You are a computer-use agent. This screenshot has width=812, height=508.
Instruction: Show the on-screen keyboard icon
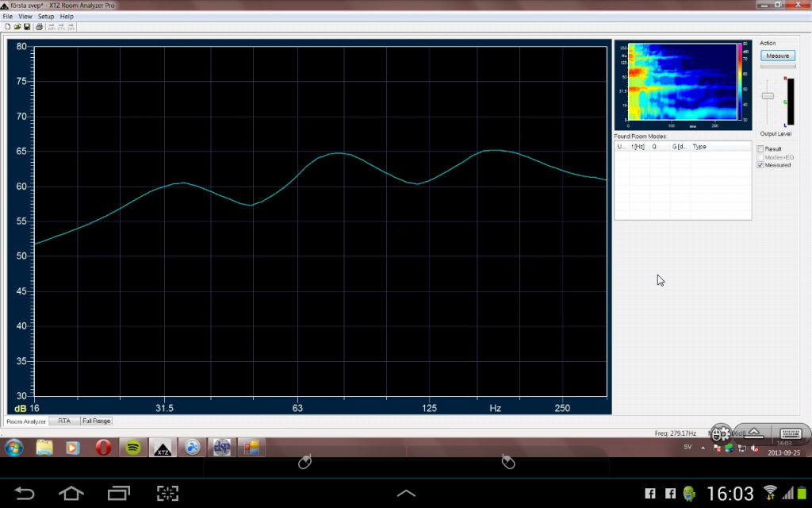(x=790, y=433)
